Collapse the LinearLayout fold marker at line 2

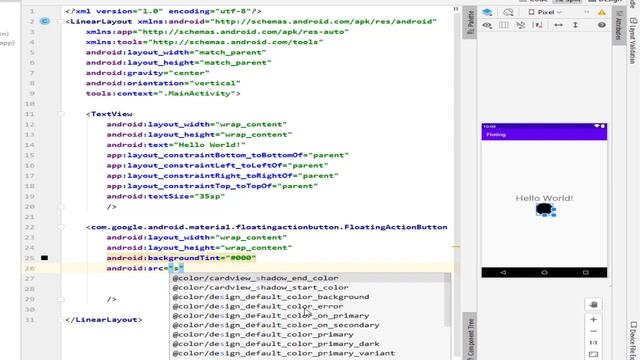(x=61, y=21)
